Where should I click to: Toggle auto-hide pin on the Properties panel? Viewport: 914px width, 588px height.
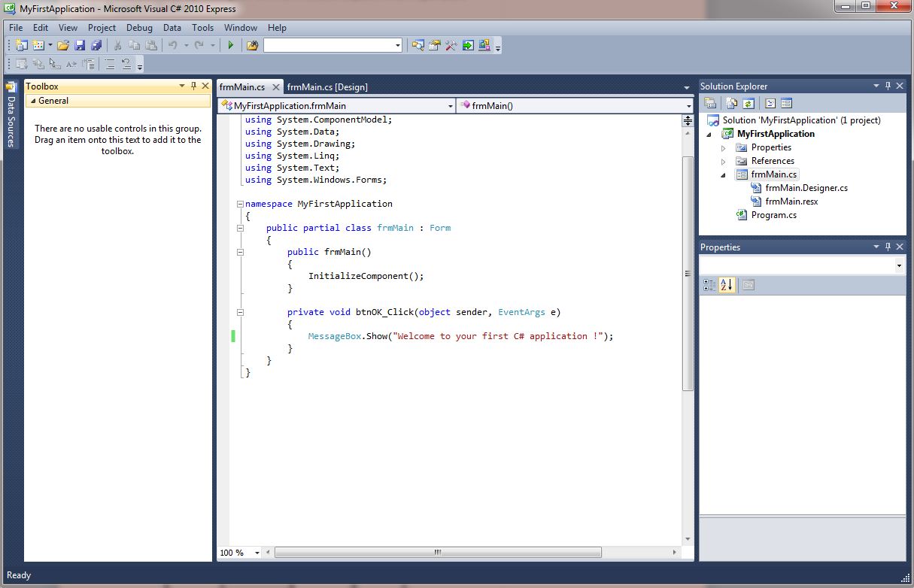(x=886, y=246)
